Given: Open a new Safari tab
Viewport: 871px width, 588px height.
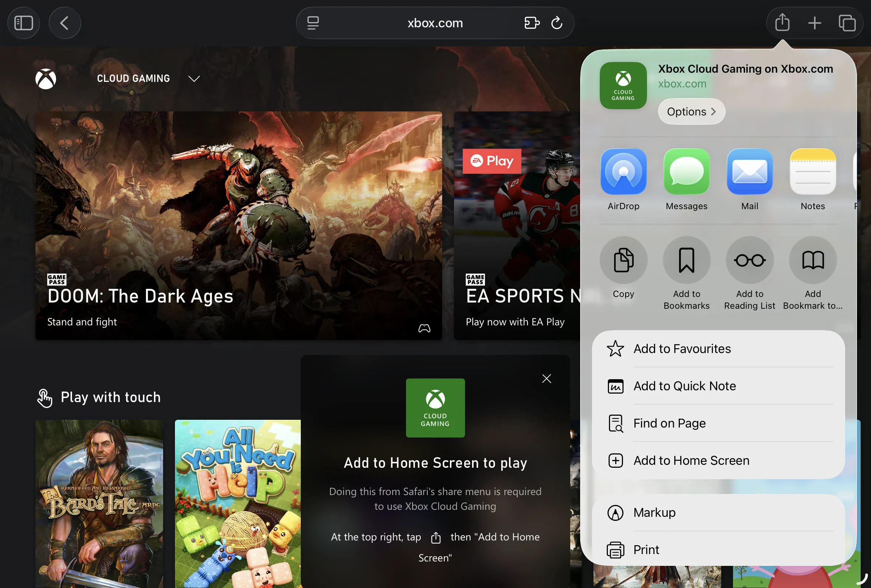Looking at the screenshot, I should [x=814, y=23].
